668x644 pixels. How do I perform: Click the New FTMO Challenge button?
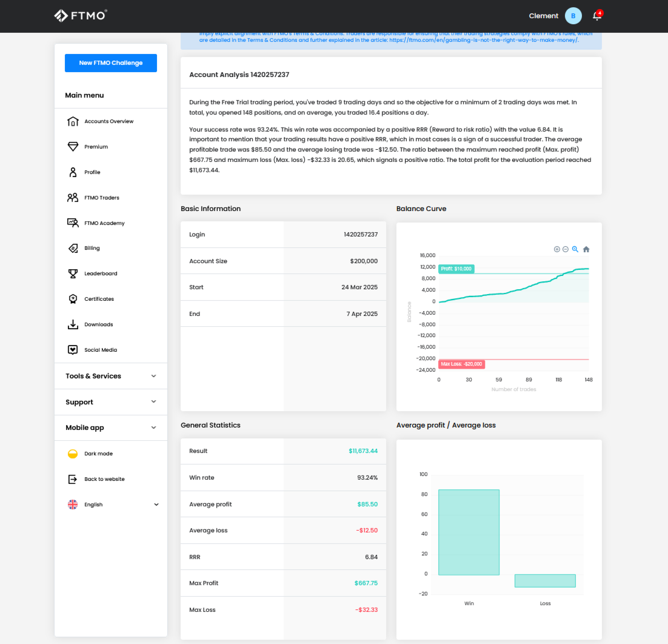(111, 63)
